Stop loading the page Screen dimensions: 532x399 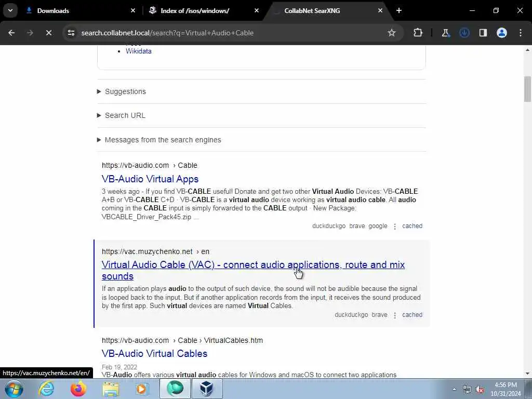[x=48, y=33]
